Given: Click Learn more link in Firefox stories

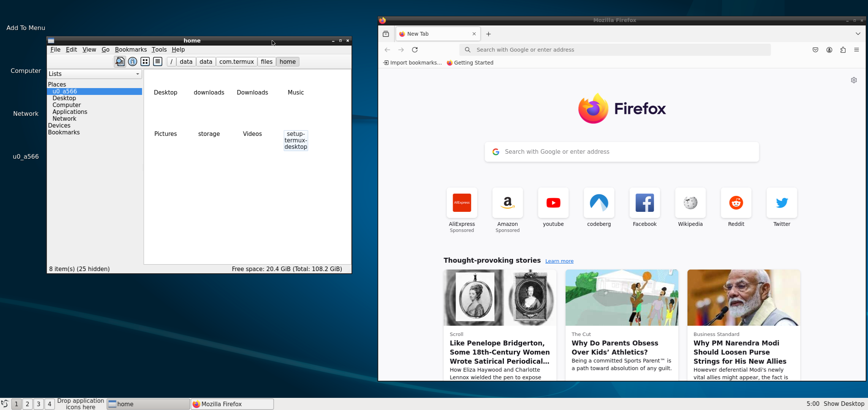Looking at the screenshot, I should (559, 260).
